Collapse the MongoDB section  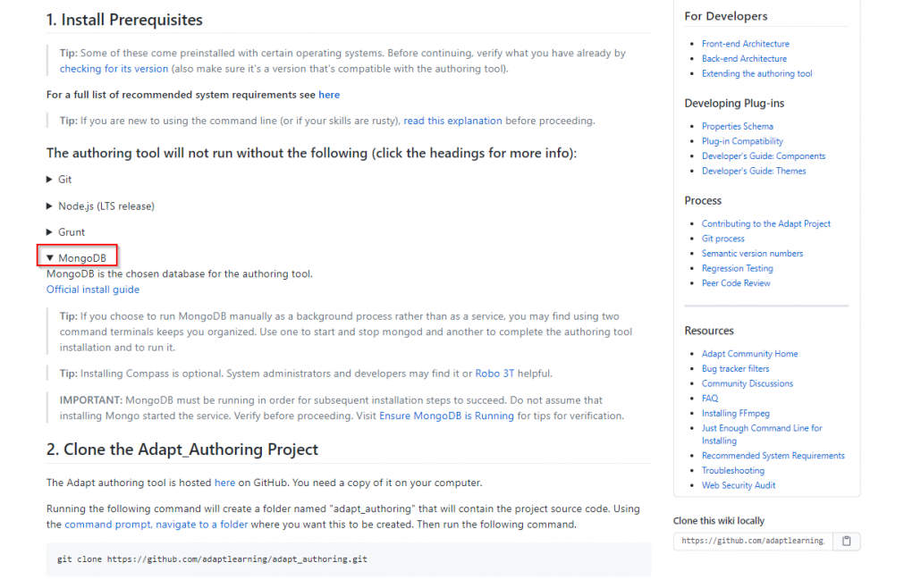tap(80, 258)
